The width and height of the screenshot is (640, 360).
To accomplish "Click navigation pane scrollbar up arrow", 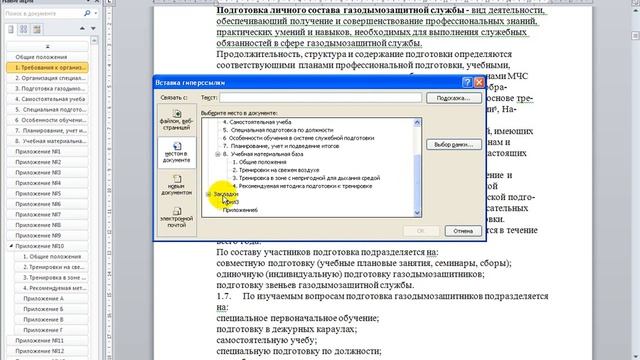I will (x=95, y=40).
